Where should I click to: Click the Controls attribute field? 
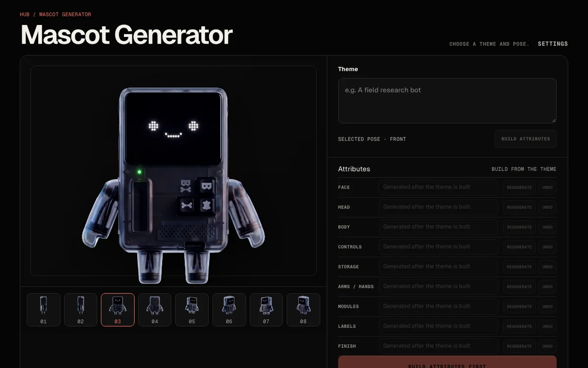tap(439, 247)
